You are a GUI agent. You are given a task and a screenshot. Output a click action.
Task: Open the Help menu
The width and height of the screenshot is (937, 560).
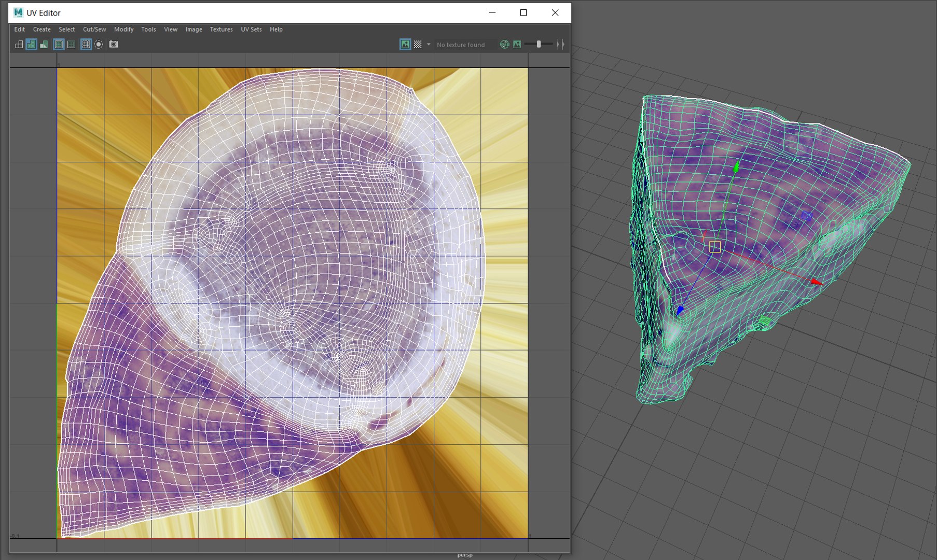[x=277, y=30]
